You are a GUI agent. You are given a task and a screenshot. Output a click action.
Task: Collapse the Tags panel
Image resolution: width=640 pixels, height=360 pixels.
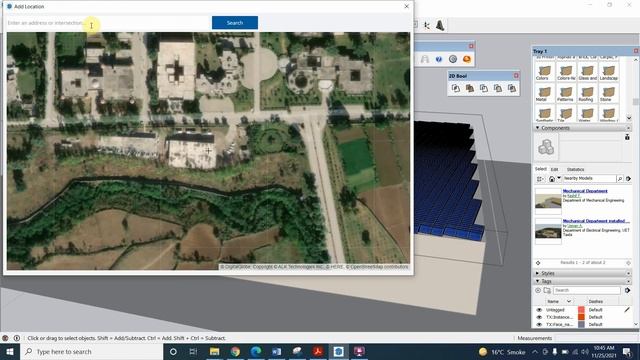pos(538,281)
